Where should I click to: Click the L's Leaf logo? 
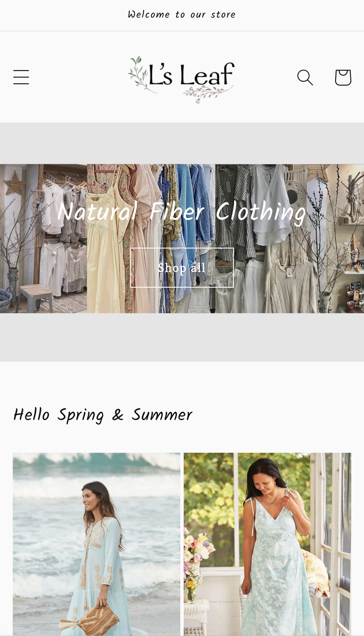pyautogui.click(x=182, y=79)
